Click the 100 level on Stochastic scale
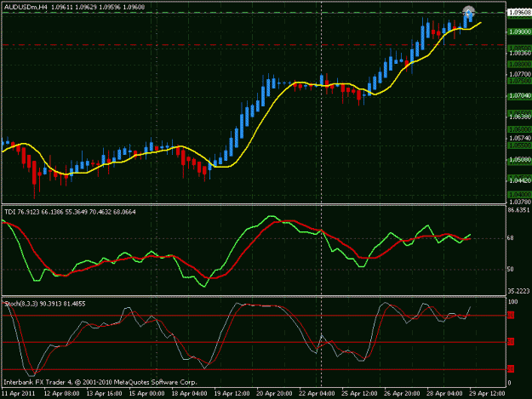Screen dimensions: 532x399 pos(512,302)
